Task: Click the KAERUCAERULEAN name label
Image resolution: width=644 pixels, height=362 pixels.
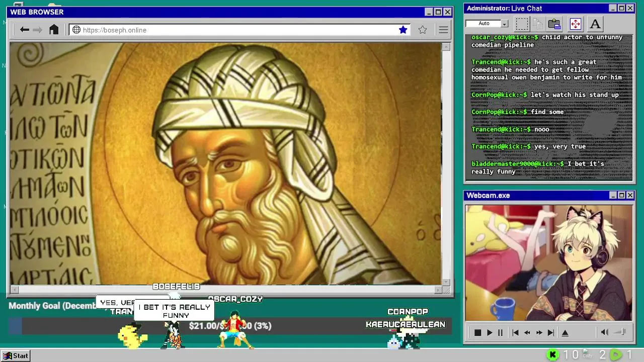Action: click(406, 324)
